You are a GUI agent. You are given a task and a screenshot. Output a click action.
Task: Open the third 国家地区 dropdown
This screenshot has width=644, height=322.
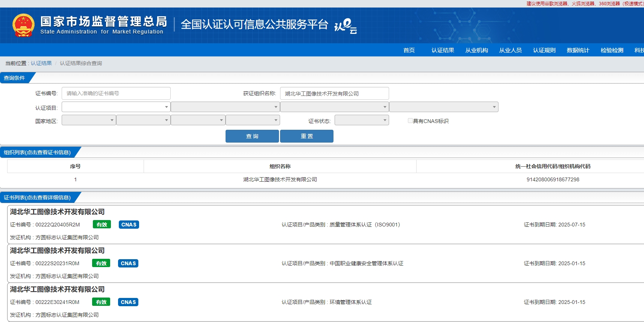tap(198, 120)
